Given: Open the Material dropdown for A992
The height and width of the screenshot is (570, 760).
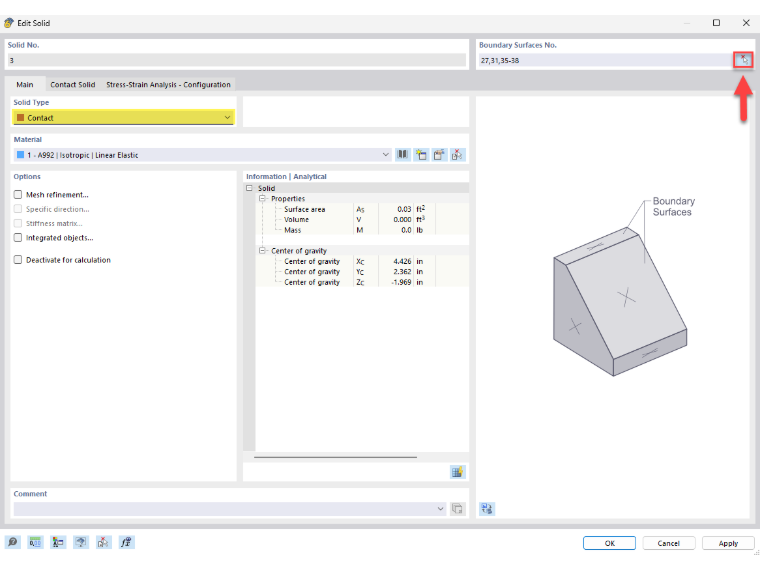Looking at the screenshot, I should [x=202, y=155].
